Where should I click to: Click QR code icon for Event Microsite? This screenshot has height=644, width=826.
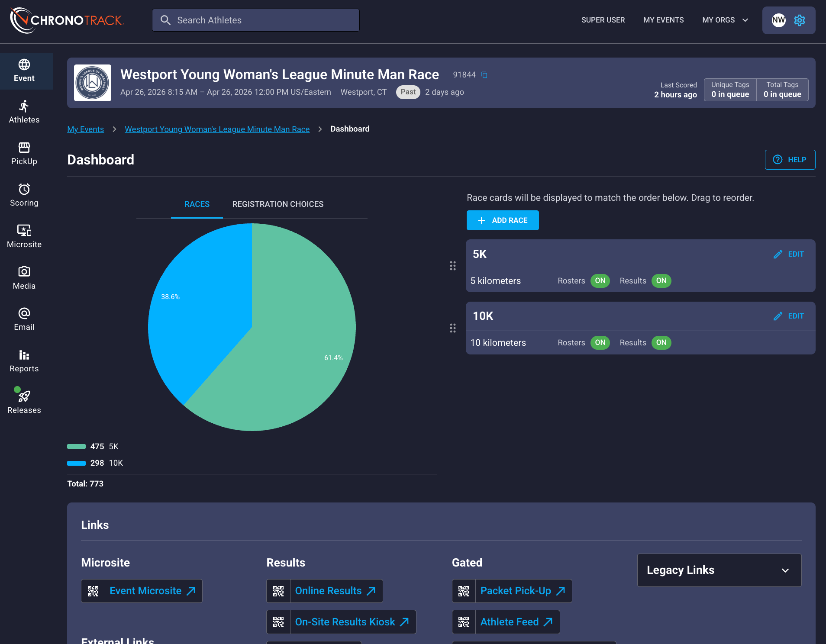click(93, 591)
